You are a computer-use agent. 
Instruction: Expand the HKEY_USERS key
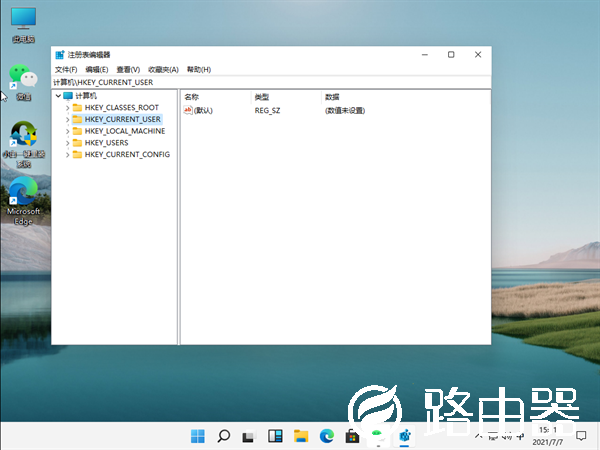(x=67, y=143)
